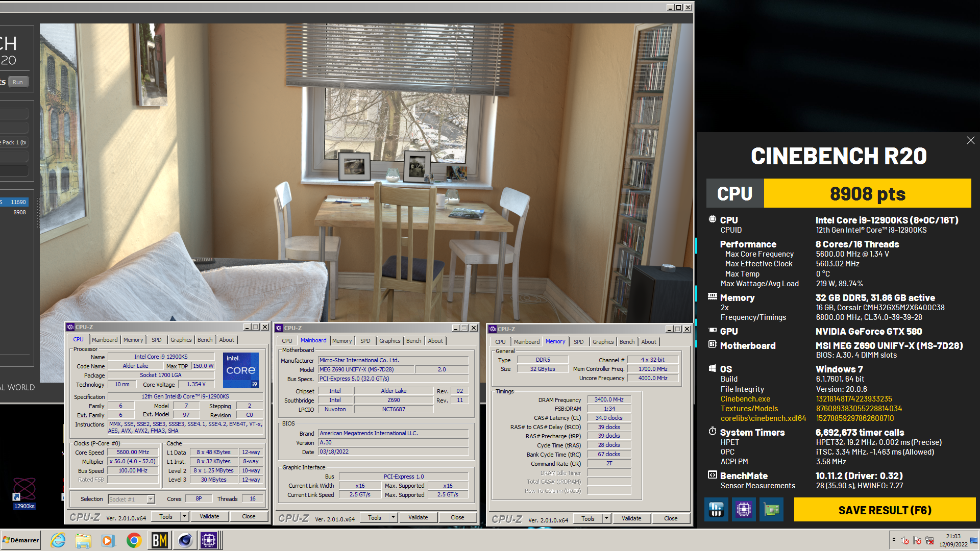
Task: Open Windows Media Player from taskbar
Action: click(108, 540)
